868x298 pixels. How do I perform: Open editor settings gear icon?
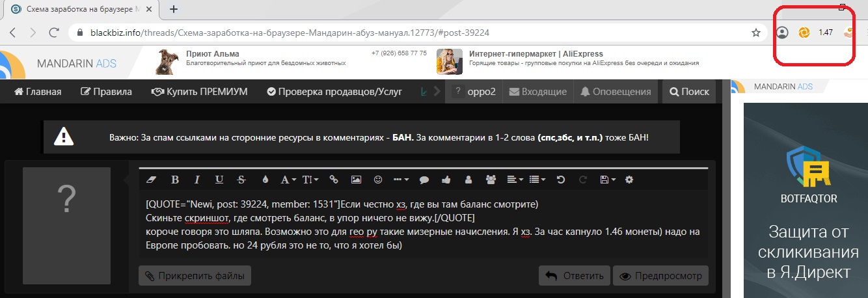click(x=629, y=180)
